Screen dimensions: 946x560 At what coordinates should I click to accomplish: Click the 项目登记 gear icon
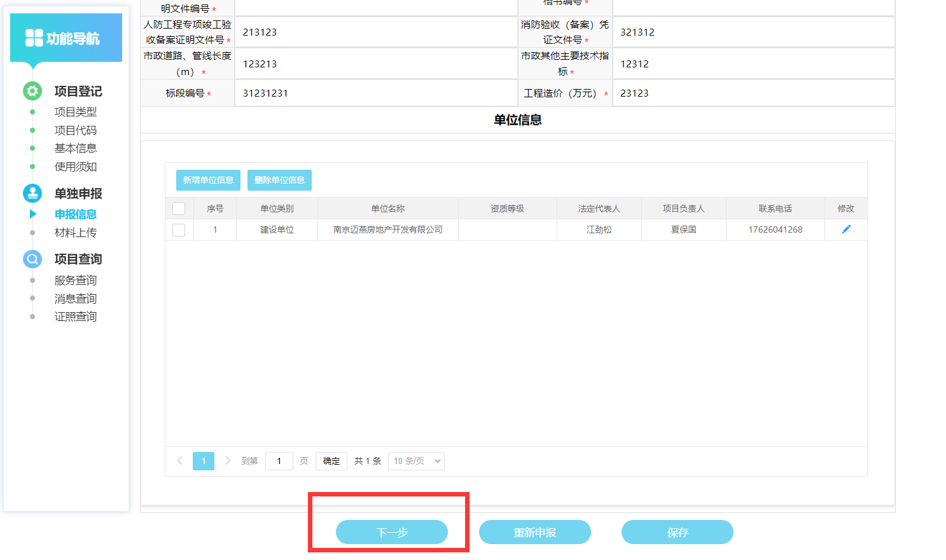(32, 91)
